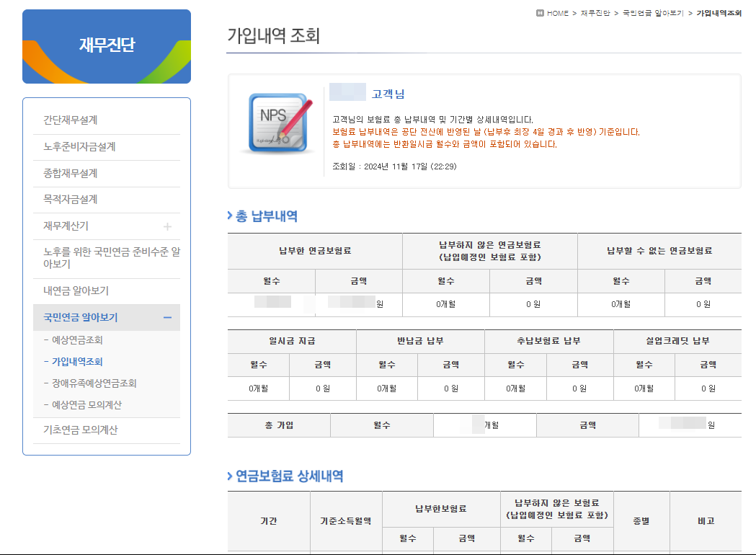Screen dimensions: 756x555
Task: Open the 종합재무설계 sidebar item
Action: pyautogui.click(x=71, y=174)
